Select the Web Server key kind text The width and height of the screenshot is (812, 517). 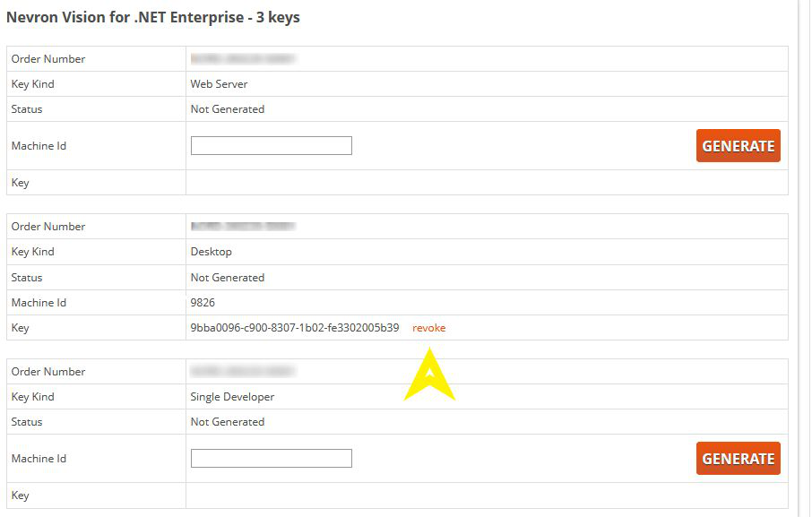click(x=219, y=84)
